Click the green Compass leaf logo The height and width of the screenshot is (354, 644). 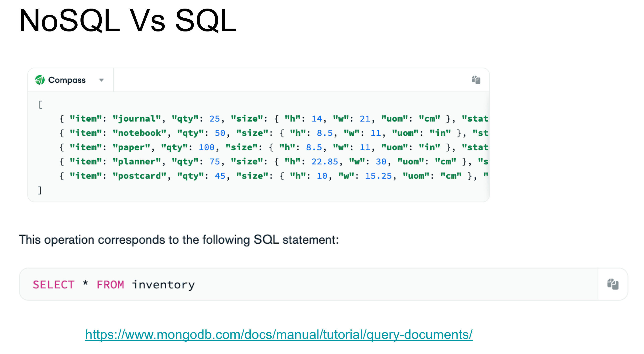pos(40,80)
